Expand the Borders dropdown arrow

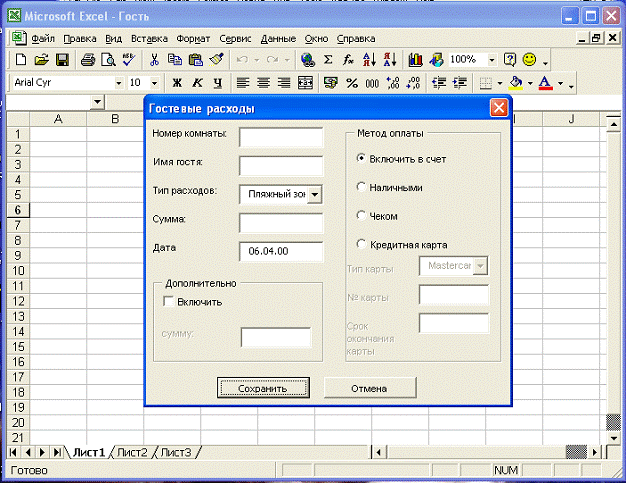pyautogui.click(x=499, y=83)
